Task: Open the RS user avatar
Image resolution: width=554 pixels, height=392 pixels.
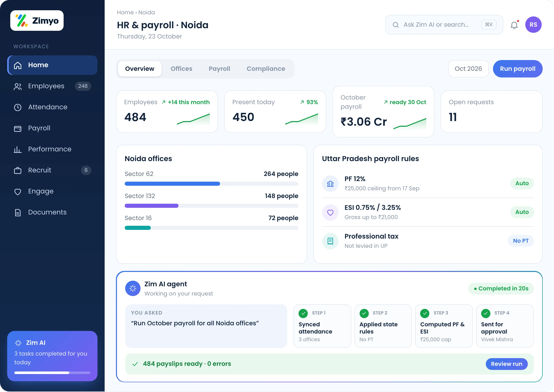Action: [x=533, y=25]
